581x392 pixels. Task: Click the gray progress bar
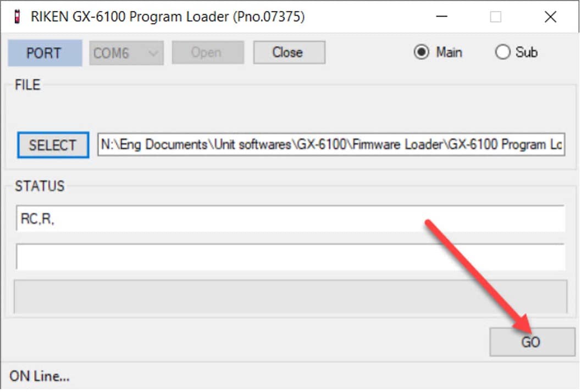click(x=290, y=296)
